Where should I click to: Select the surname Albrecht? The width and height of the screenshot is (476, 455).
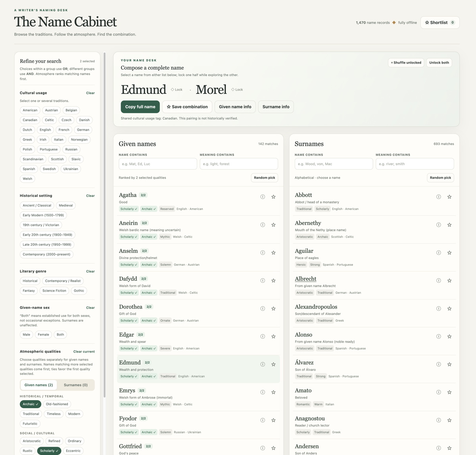pyautogui.click(x=305, y=279)
